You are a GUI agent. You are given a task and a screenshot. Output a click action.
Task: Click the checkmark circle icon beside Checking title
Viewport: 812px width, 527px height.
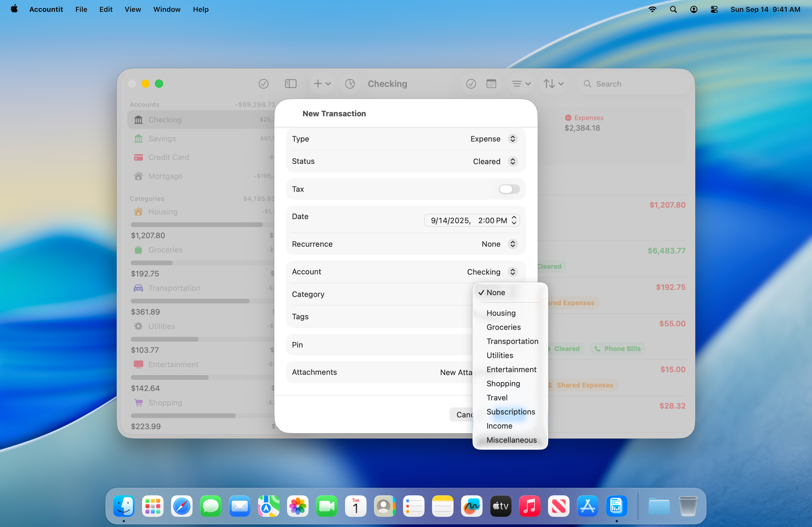tap(471, 84)
